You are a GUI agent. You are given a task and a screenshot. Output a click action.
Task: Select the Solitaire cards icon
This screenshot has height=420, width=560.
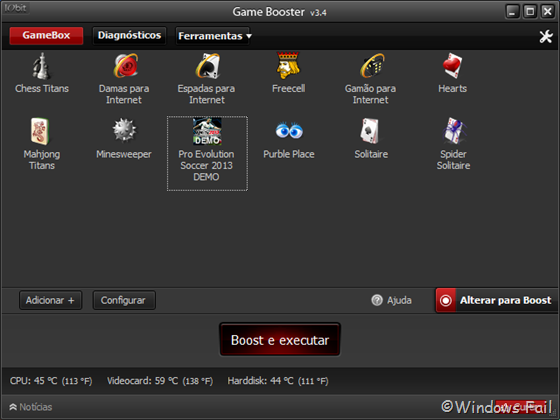tap(370, 131)
